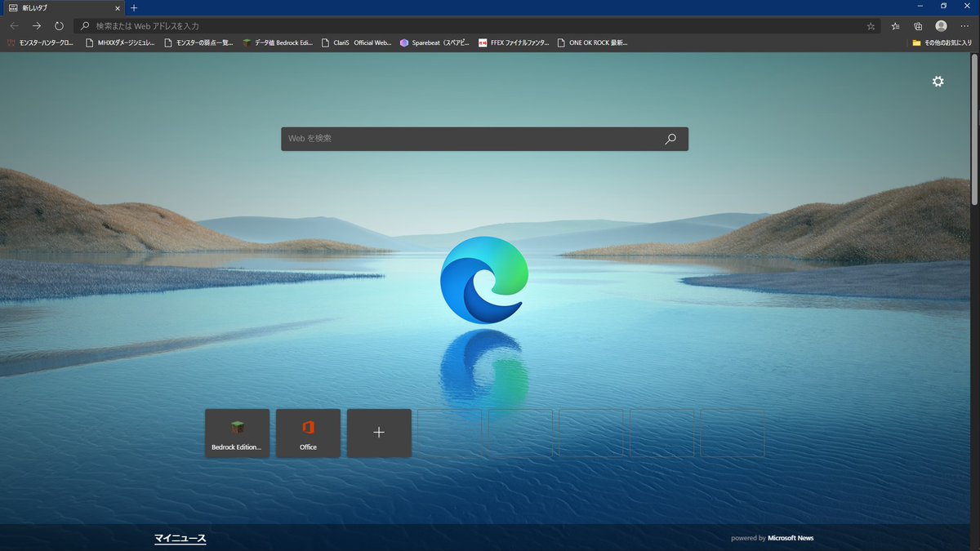Click the search magnifier icon

pyautogui.click(x=670, y=139)
